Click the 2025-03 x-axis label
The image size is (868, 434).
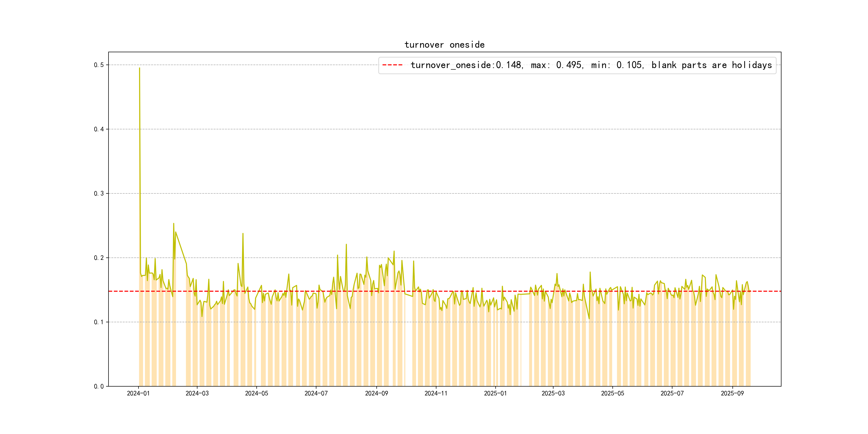click(553, 394)
